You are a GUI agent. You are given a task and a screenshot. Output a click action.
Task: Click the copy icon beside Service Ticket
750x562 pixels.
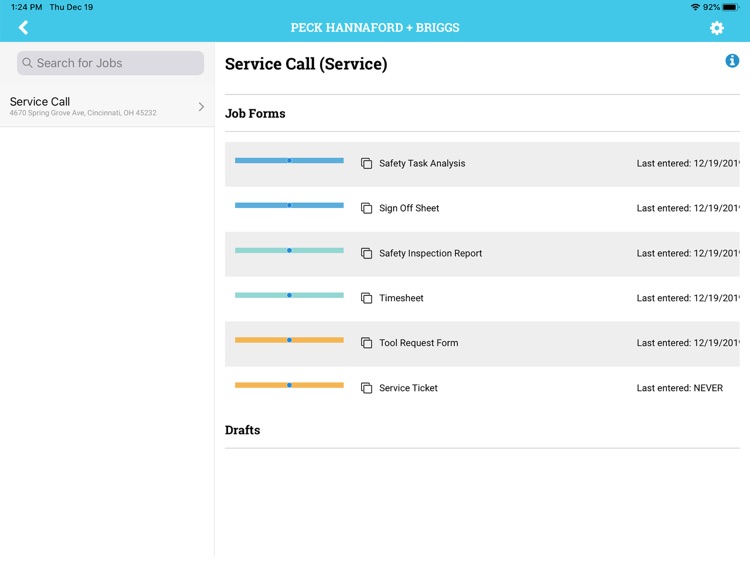point(366,388)
